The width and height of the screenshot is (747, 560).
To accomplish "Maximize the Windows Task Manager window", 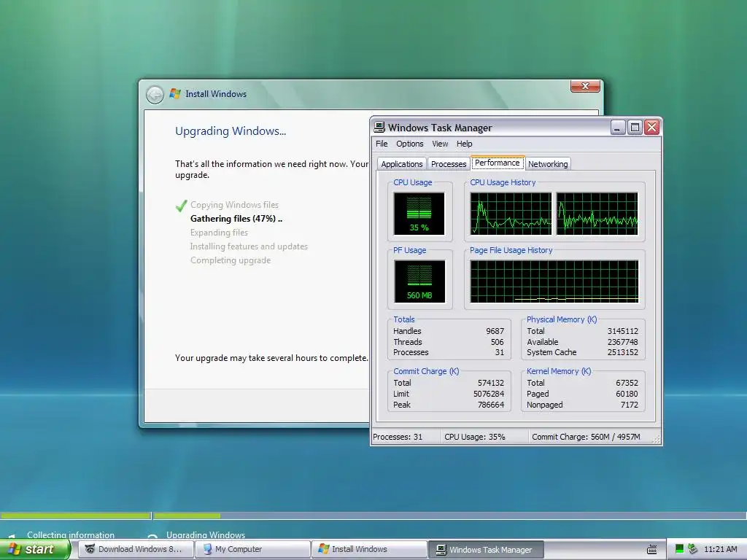I will coord(635,127).
